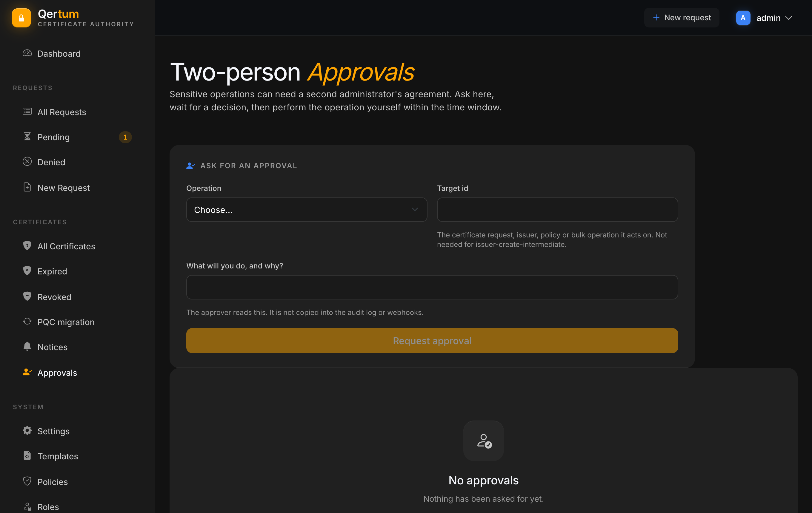Click the 'Qertum' brand name text

pos(58,14)
